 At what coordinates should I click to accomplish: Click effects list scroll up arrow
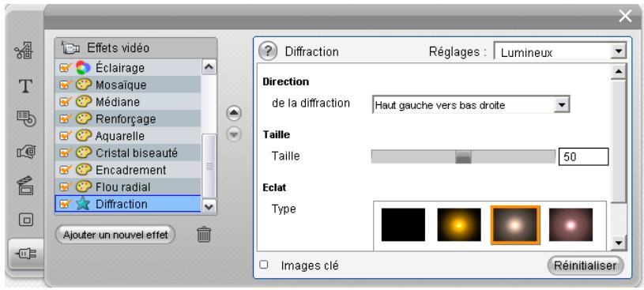click(209, 67)
